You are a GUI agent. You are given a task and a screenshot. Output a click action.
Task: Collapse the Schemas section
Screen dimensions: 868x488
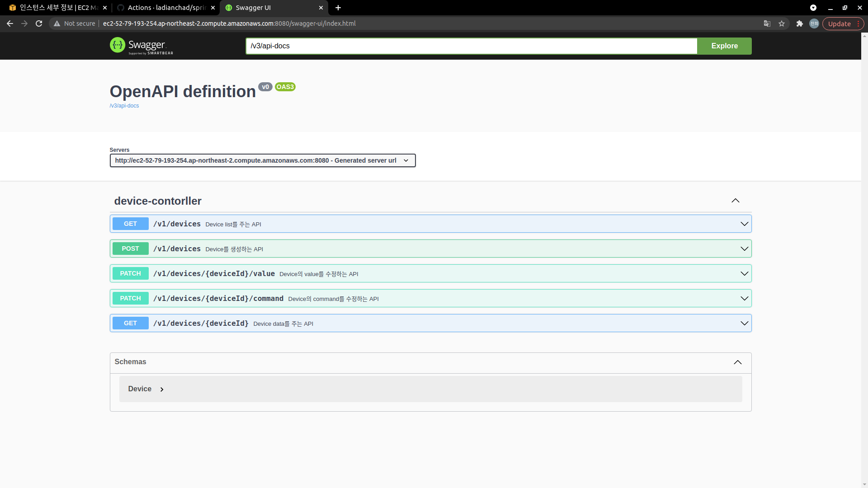click(737, 362)
